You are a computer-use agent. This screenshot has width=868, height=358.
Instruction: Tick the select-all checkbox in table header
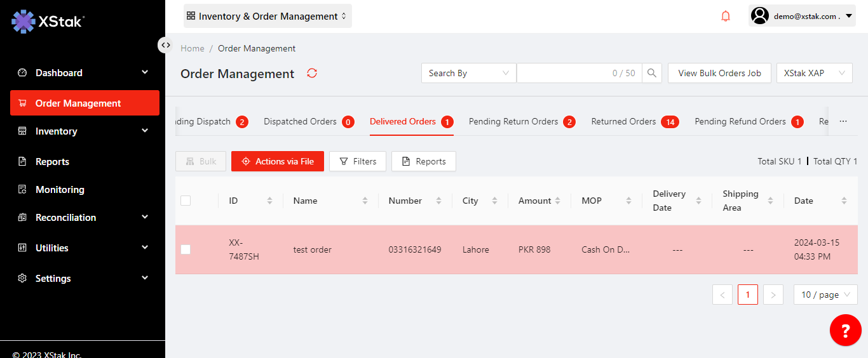(186, 201)
